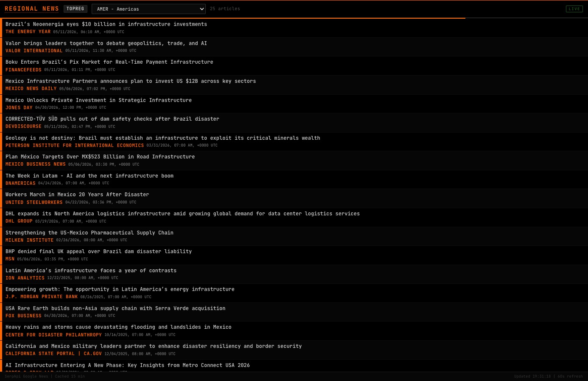Open Heavy rains and storms Mexico flooding article
Viewport: 588px width, 381px height.
coord(118,327)
